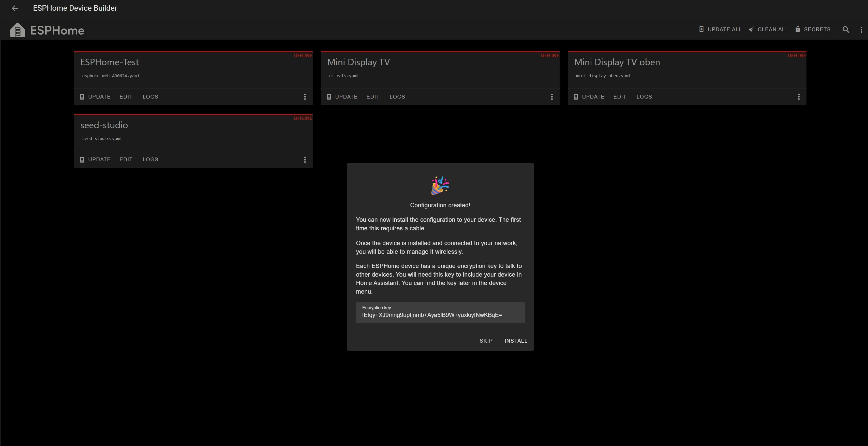868x446 pixels.
Task: Click CLEAN ALL in the header
Action: point(768,30)
